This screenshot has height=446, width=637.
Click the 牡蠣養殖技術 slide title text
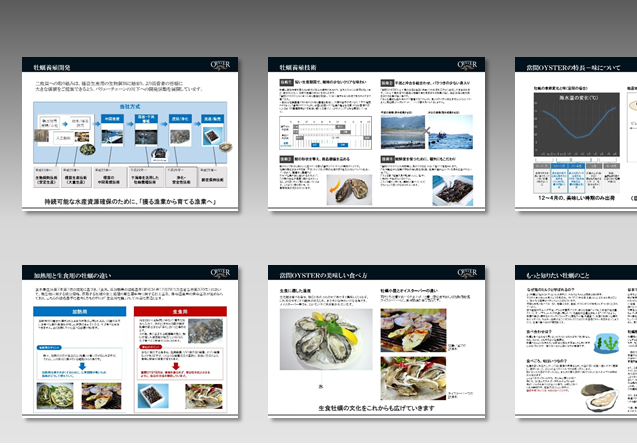coord(297,67)
